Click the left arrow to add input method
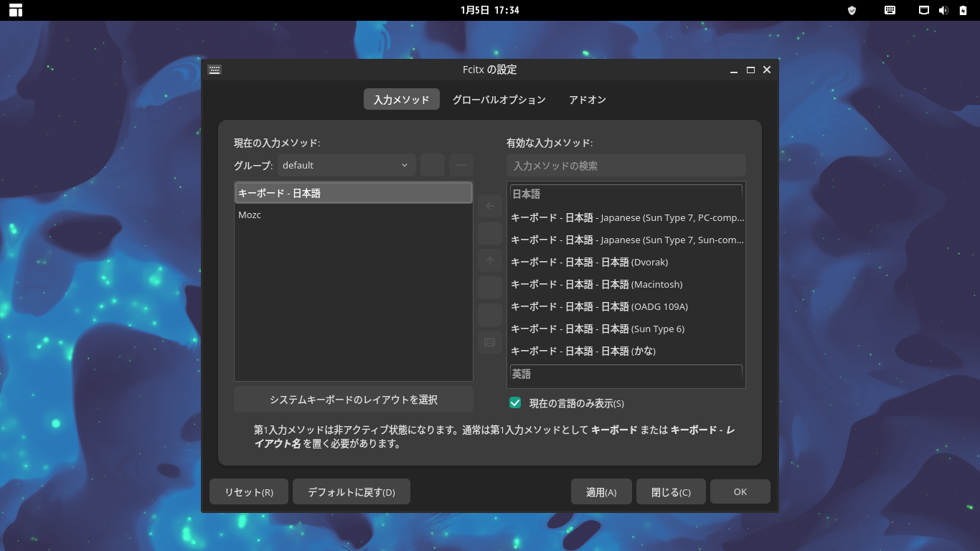The image size is (980, 551). point(490,207)
